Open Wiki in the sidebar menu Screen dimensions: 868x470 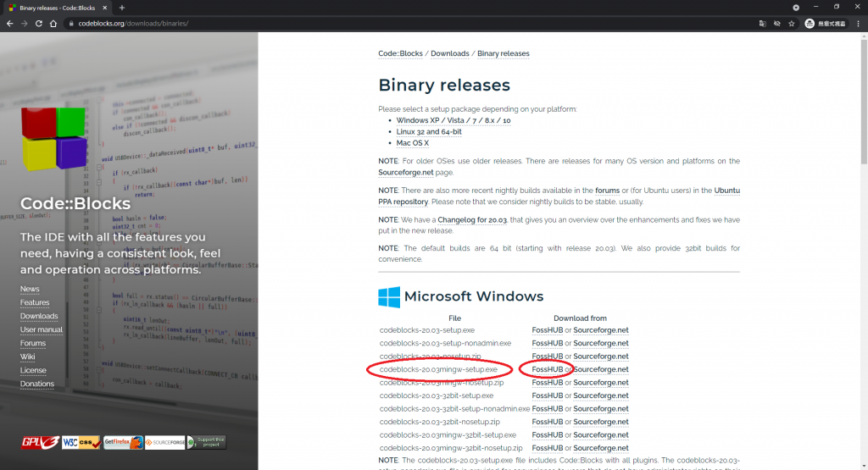pos(28,357)
